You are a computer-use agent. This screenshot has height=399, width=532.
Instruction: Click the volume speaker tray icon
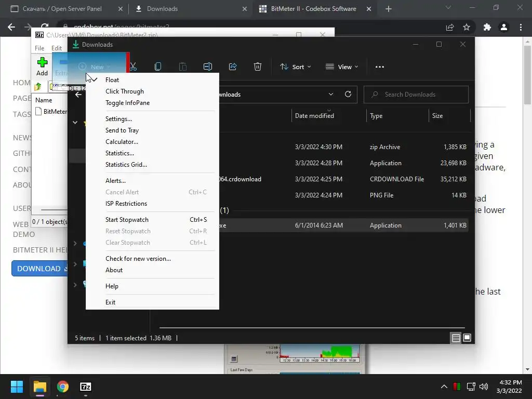(x=484, y=387)
